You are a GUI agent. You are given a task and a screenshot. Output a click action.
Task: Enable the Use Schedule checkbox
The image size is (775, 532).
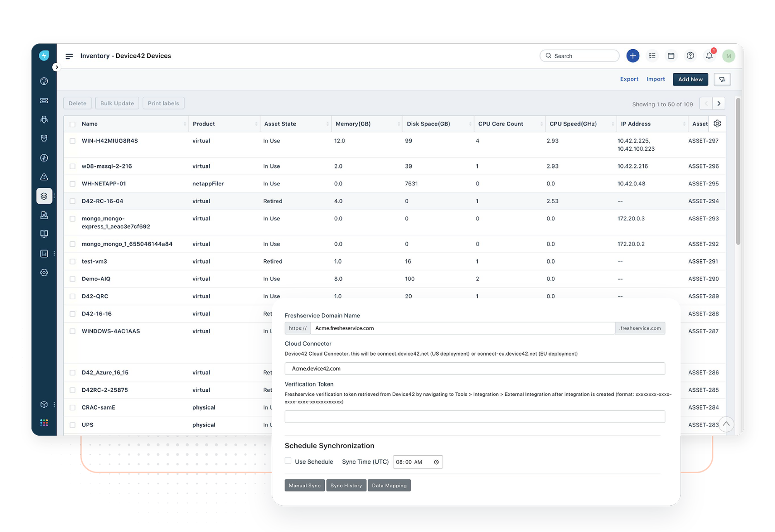tap(288, 461)
